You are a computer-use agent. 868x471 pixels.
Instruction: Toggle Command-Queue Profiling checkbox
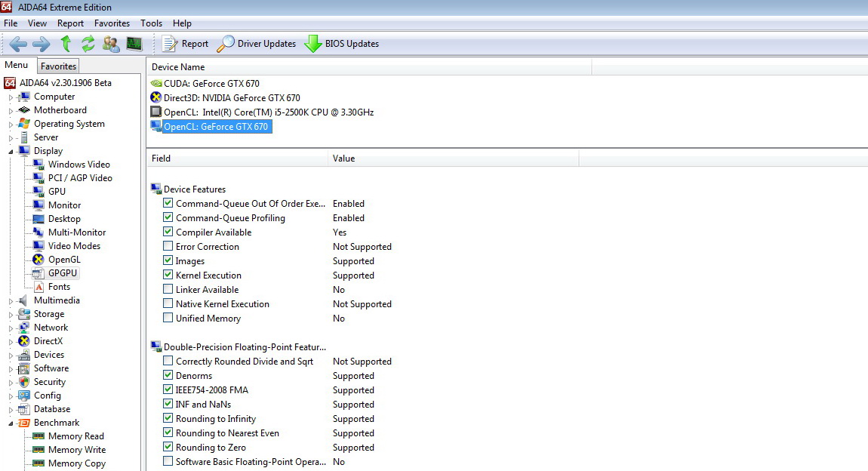[168, 217]
